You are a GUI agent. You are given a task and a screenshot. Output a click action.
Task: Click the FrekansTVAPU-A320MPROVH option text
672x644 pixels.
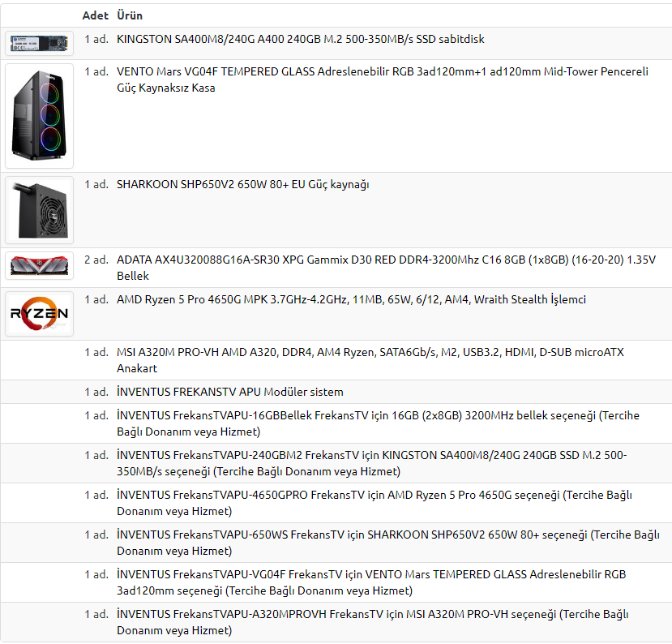tap(372, 622)
